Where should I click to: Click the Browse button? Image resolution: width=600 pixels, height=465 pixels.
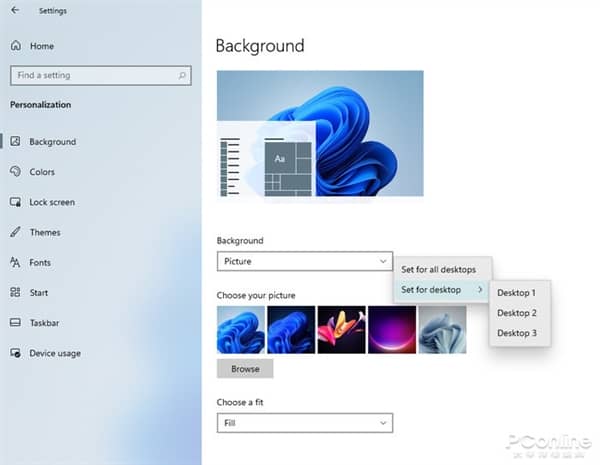coord(245,368)
